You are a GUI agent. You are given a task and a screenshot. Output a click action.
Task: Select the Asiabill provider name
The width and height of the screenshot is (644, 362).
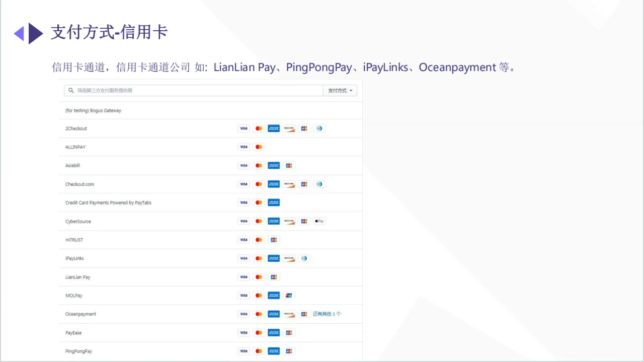72,166
